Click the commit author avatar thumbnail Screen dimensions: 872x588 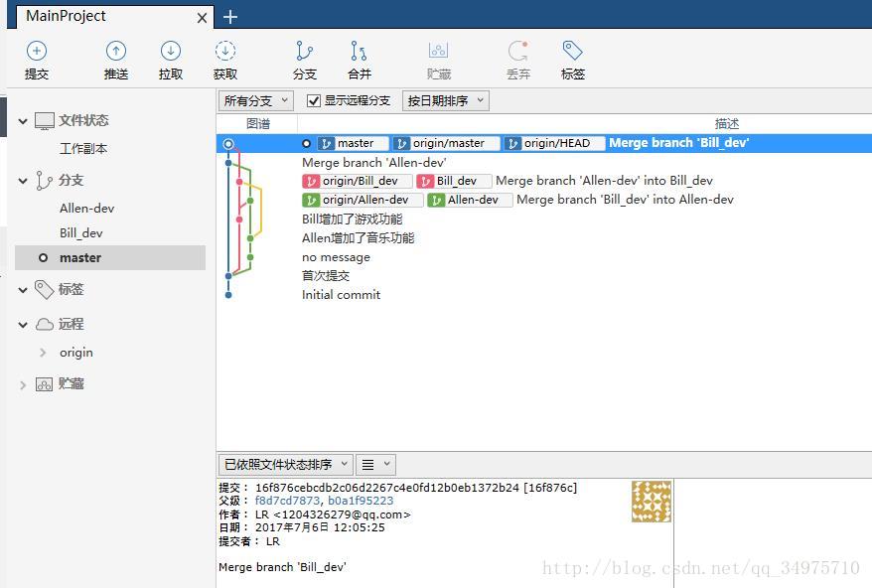pos(652,502)
